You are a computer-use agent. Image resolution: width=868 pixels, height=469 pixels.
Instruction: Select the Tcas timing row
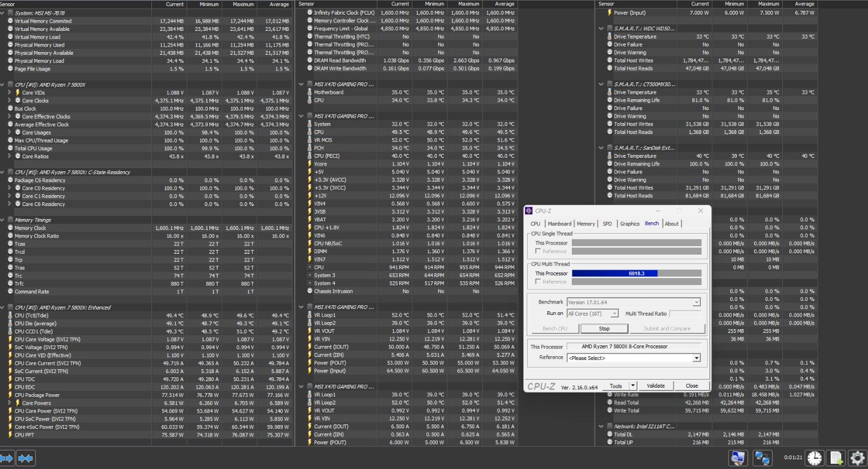tap(146, 244)
